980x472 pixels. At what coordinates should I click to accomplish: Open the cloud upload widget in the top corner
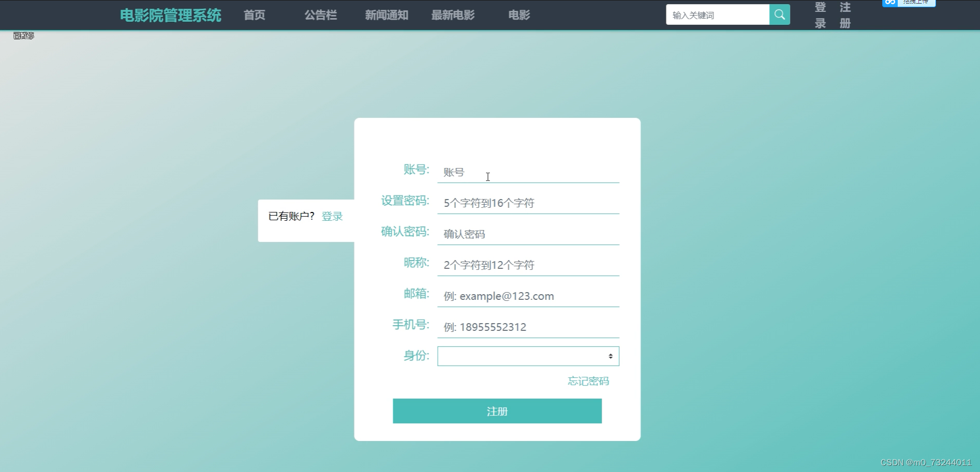909,3
